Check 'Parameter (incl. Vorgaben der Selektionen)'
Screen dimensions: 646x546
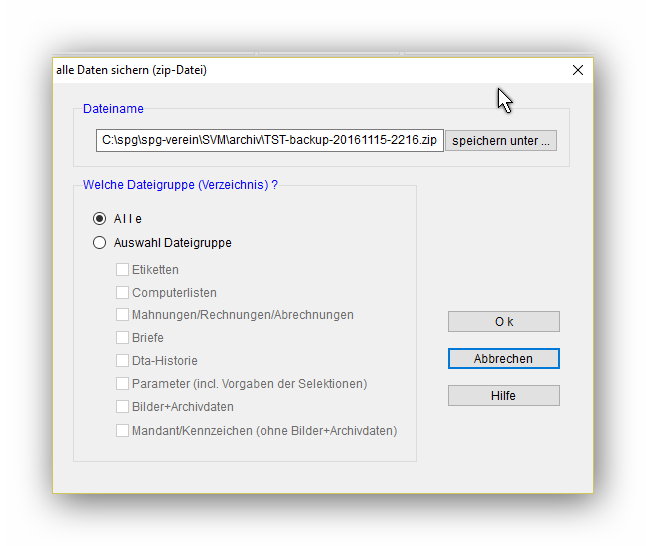point(122,384)
